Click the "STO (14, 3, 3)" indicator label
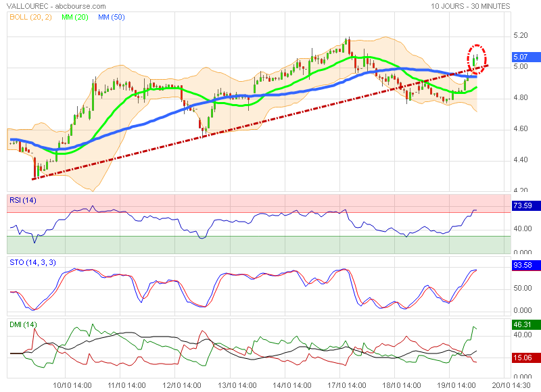The height and width of the screenshot is (392, 541). pyautogui.click(x=32, y=262)
